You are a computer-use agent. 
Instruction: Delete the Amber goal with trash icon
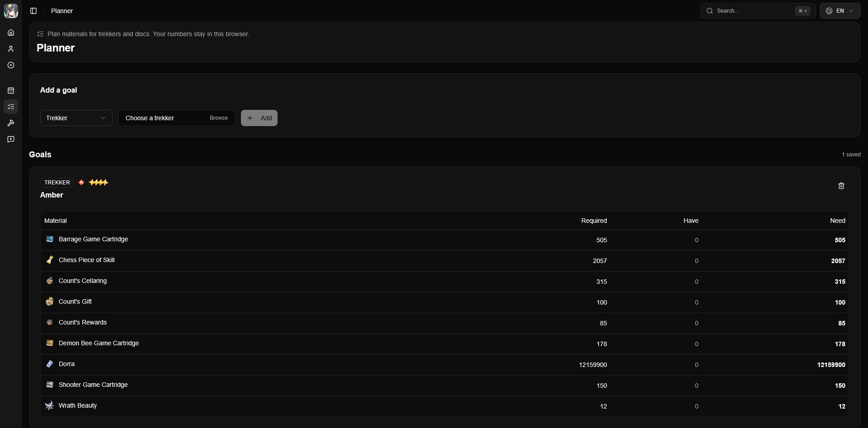[841, 186]
